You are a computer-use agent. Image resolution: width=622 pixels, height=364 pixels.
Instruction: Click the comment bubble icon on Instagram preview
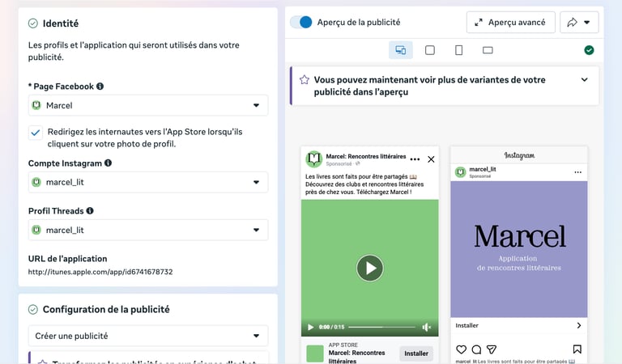pyautogui.click(x=476, y=349)
